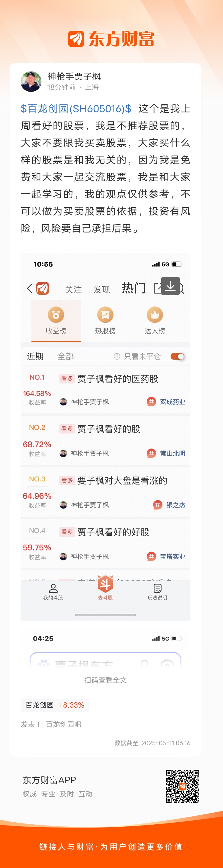Open 我的斗股 person icon
This screenshot has height=868, width=223.
pos(53,588)
